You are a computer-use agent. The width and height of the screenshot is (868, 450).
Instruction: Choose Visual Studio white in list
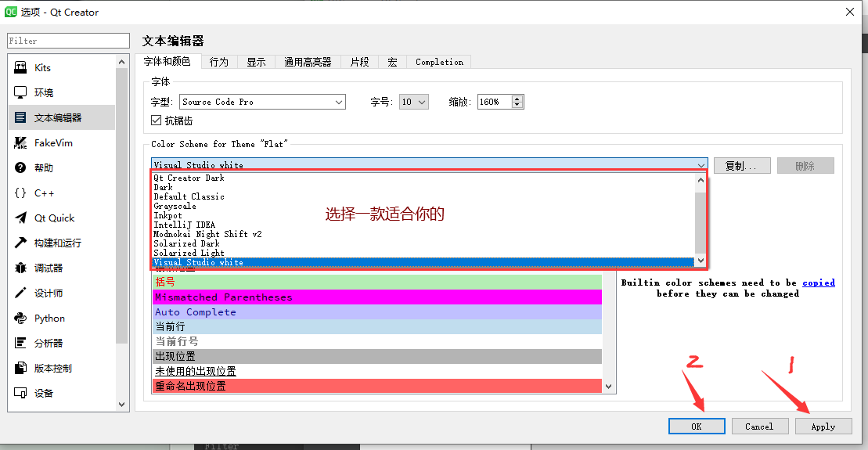tap(423, 262)
